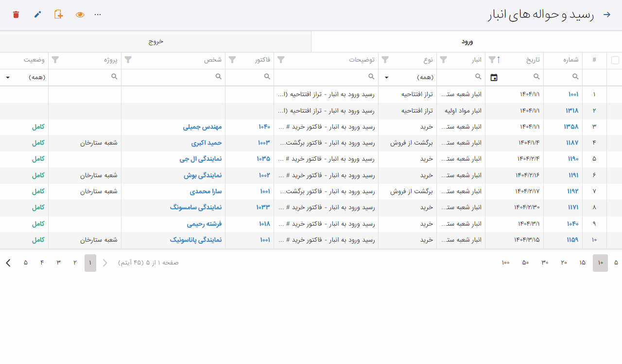The height and width of the screenshot is (364, 622).
Task: Set page size to 50 items
Action: [x=525, y=263]
